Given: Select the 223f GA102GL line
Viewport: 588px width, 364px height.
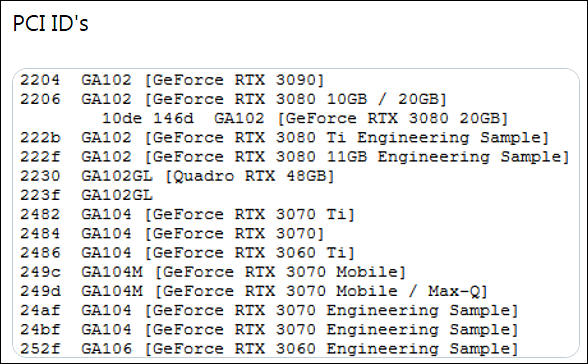Looking at the screenshot, I should (x=86, y=195).
